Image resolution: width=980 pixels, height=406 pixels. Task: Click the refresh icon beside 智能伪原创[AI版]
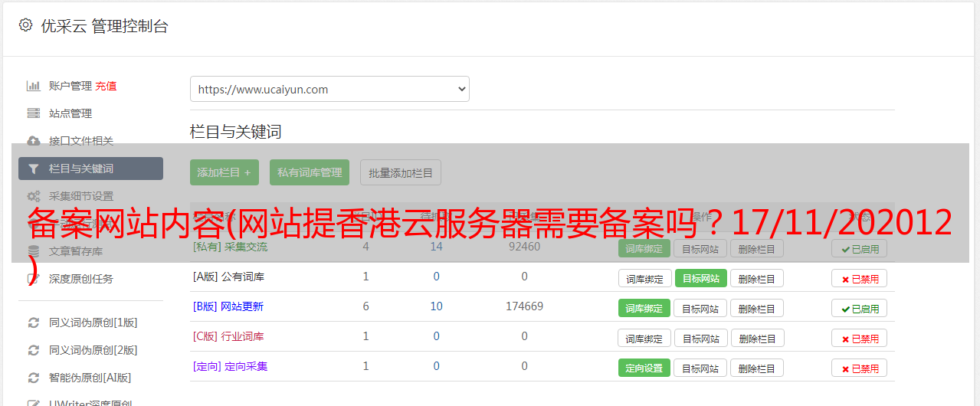tap(33, 378)
